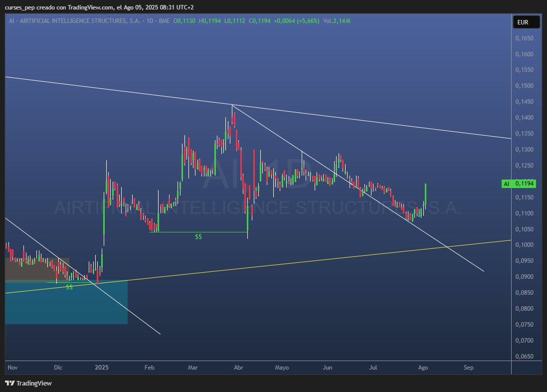Screen dimensions: 547x392
Task: Click the 1D interval label in header
Action: 150,21
